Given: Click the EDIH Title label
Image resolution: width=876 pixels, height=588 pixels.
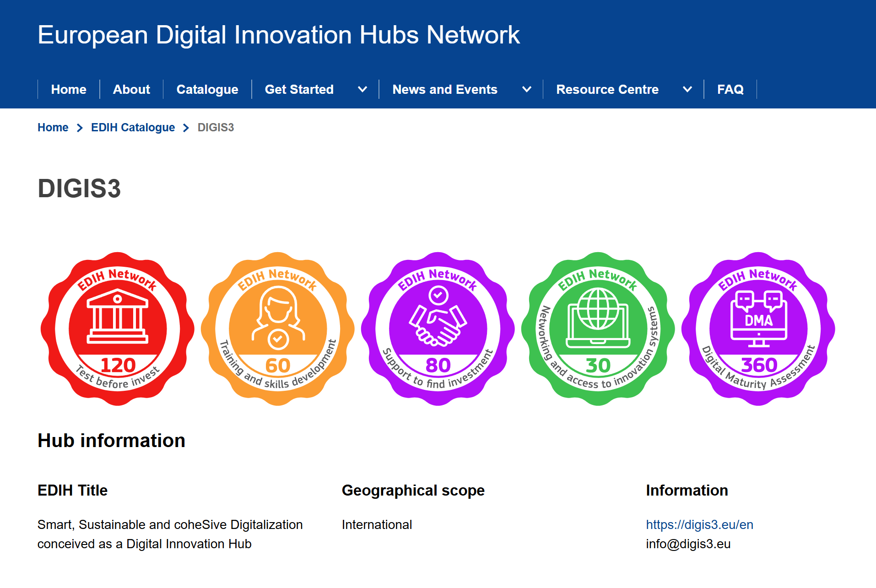Looking at the screenshot, I should click(72, 490).
